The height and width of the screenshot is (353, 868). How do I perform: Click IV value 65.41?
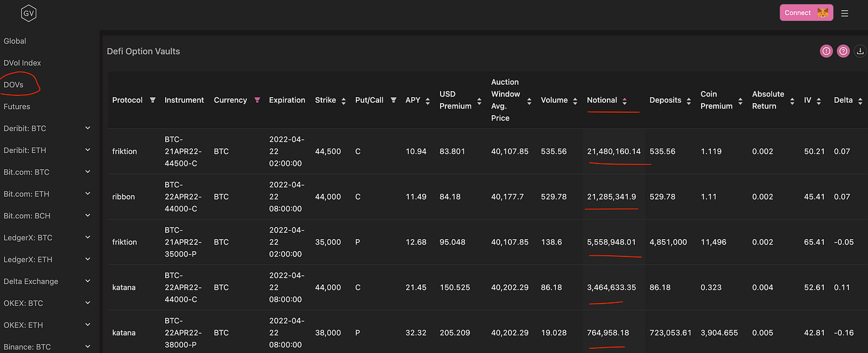814,242
